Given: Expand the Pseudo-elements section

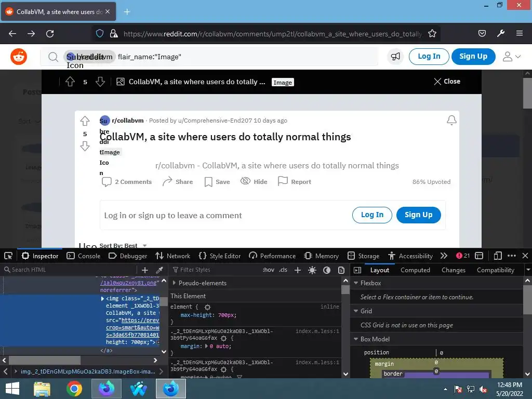Looking at the screenshot, I should coord(174,283).
